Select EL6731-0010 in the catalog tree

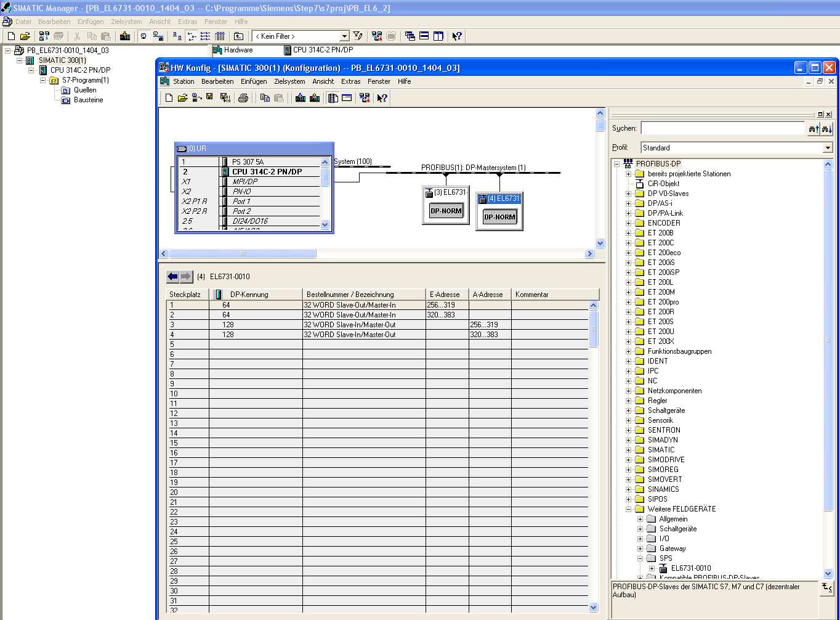pyautogui.click(x=691, y=568)
